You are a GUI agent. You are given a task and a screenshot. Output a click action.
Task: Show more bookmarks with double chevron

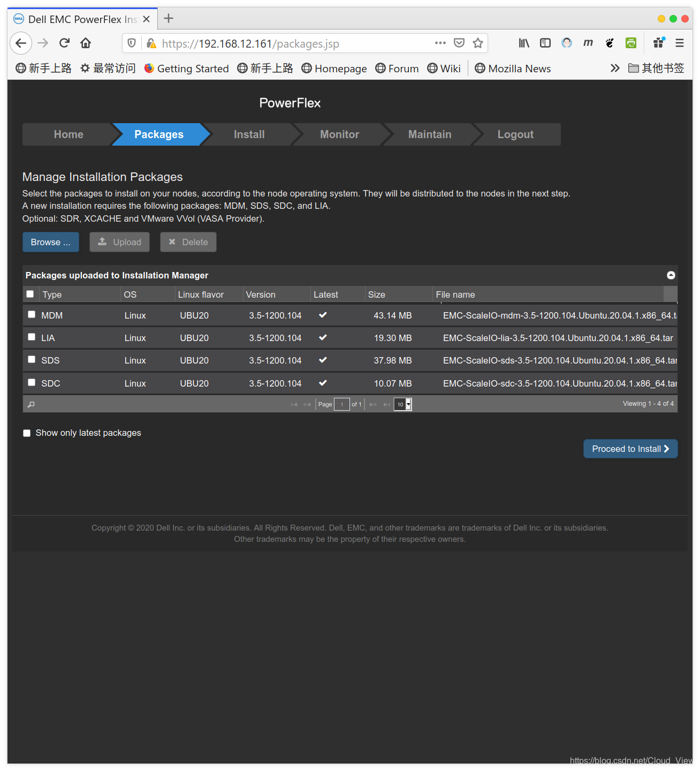point(615,68)
